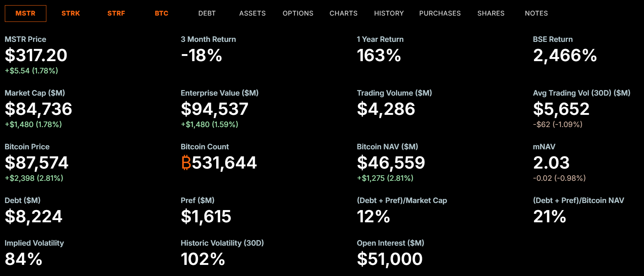Click the Implied Volatility value 84%
The image size is (644, 276).
pos(23,259)
